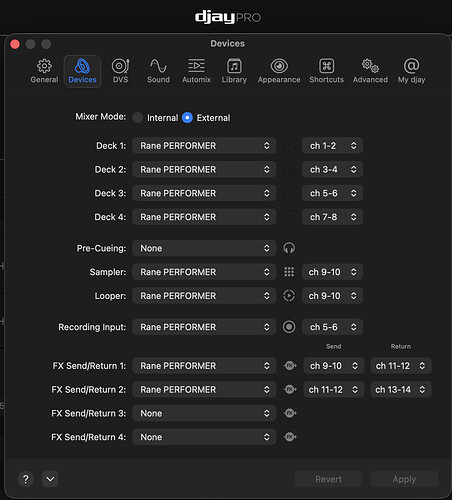
Task: Open the Appearance preferences icon
Action: click(279, 66)
